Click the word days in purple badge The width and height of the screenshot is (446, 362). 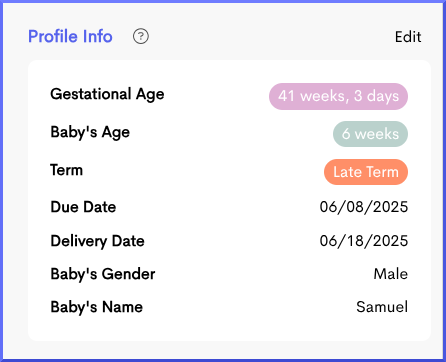(x=383, y=96)
